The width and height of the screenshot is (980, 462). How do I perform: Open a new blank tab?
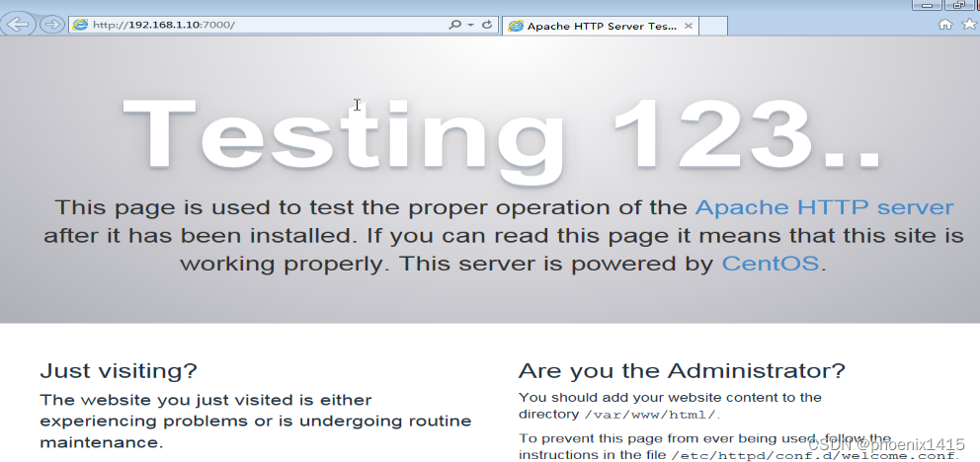713,26
